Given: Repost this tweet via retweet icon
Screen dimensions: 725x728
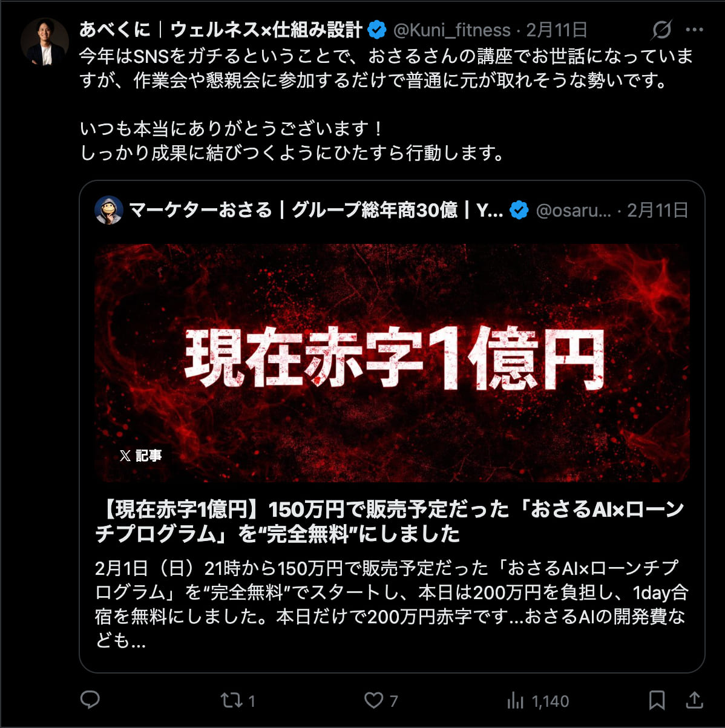Looking at the screenshot, I should pyautogui.click(x=231, y=701).
